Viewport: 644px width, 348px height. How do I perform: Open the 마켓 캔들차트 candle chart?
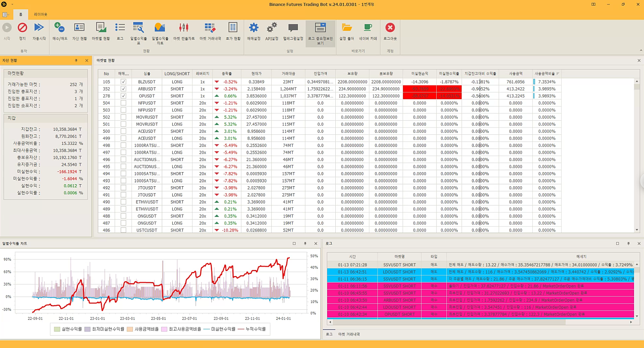click(x=184, y=27)
